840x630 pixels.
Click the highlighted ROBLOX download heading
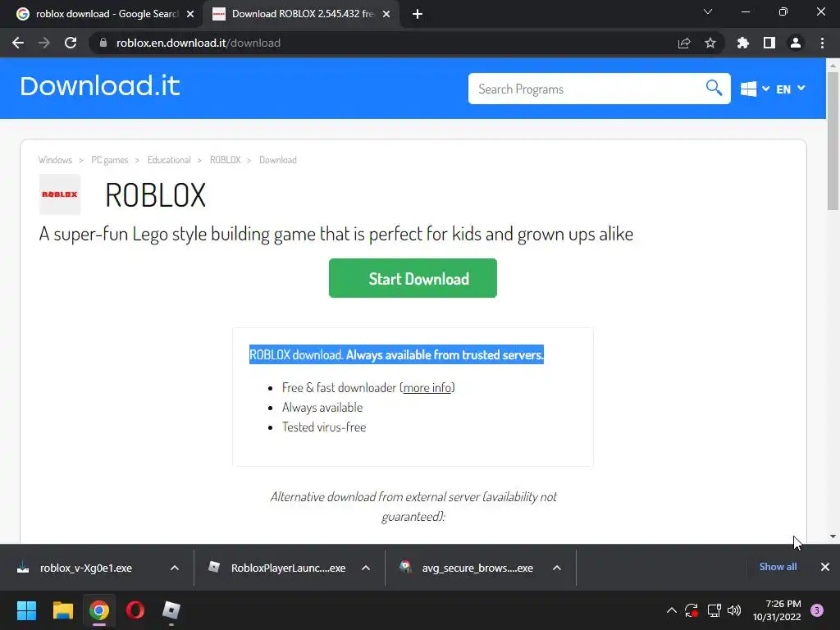(396, 354)
